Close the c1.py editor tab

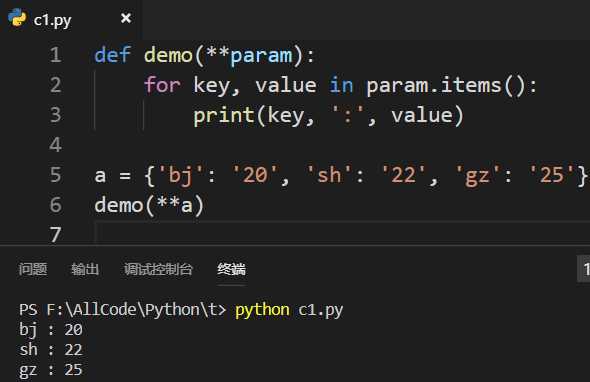click(x=126, y=18)
